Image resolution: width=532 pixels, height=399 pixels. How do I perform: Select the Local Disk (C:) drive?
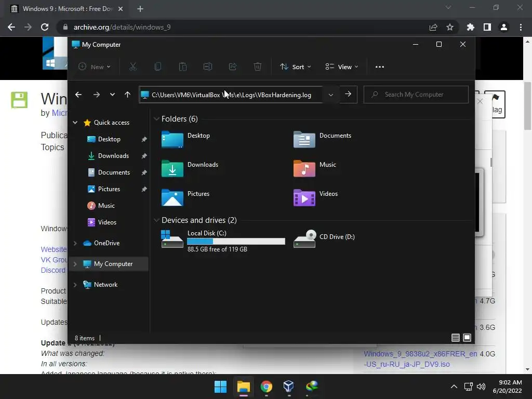point(223,241)
